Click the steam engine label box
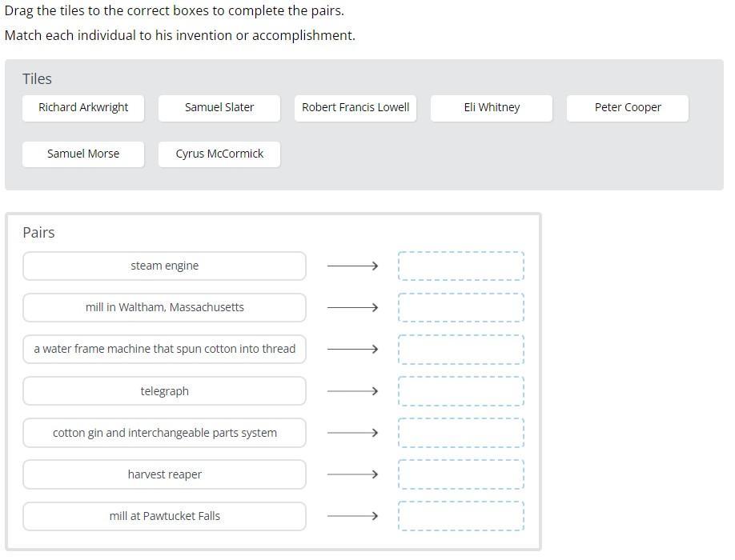735x560 pixels. [164, 266]
